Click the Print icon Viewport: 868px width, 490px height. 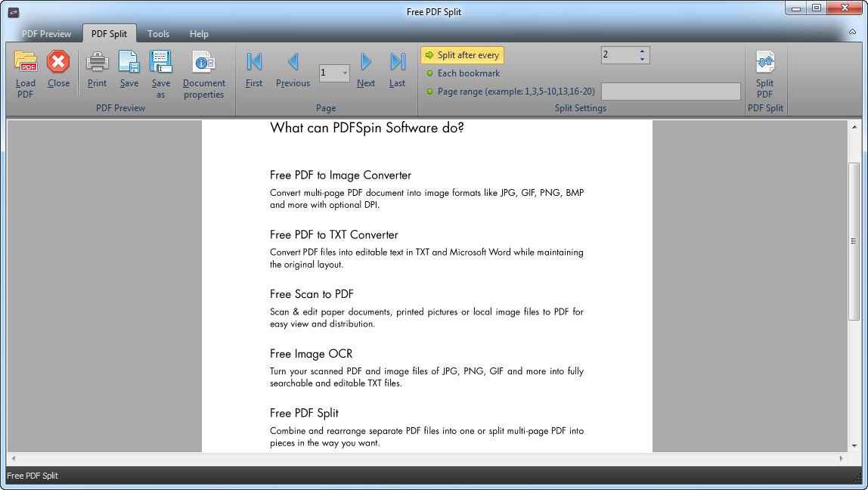[97, 62]
